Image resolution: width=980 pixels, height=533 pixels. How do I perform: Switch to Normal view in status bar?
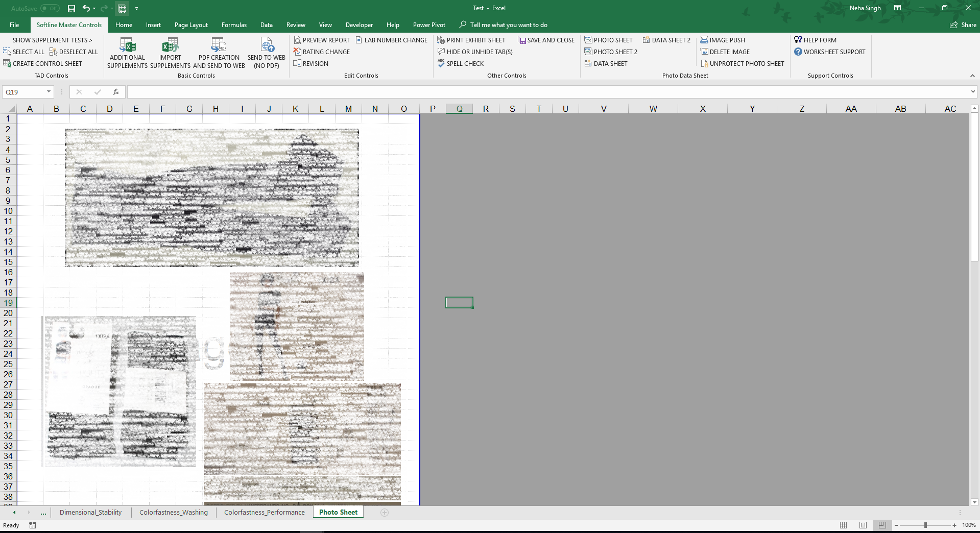click(x=843, y=525)
